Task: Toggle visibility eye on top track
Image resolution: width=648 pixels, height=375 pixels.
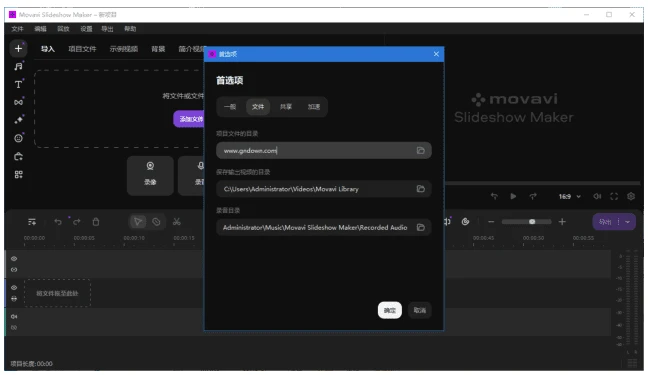Action: pyautogui.click(x=14, y=259)
